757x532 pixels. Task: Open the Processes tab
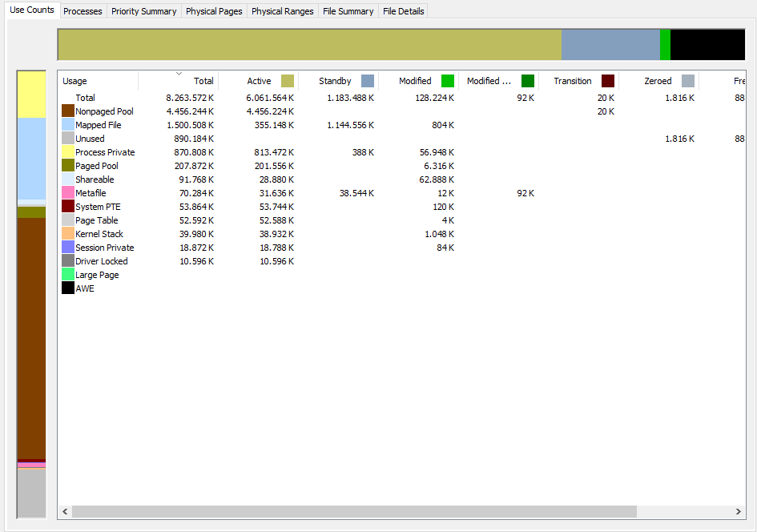coord(83,11)
